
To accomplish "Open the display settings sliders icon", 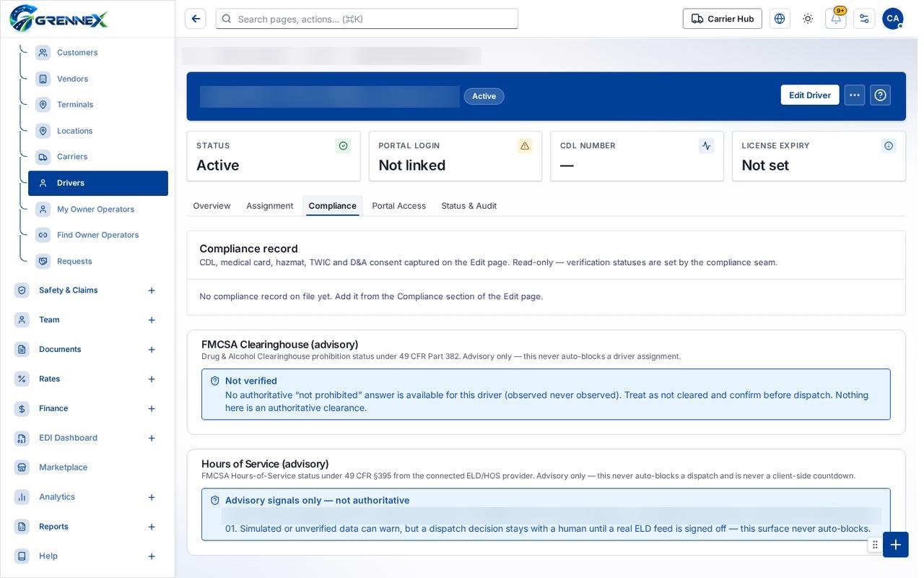I will (864, 19).
